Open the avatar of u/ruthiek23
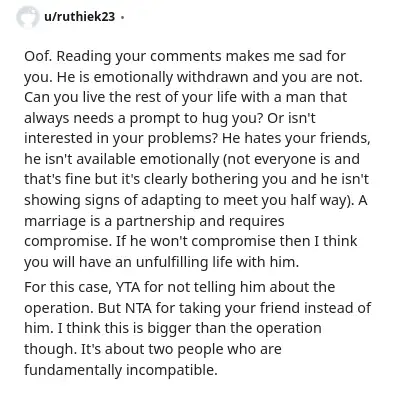Image resolution: width=400 pixels, height=405 pixels. click(x=27, y=17)
